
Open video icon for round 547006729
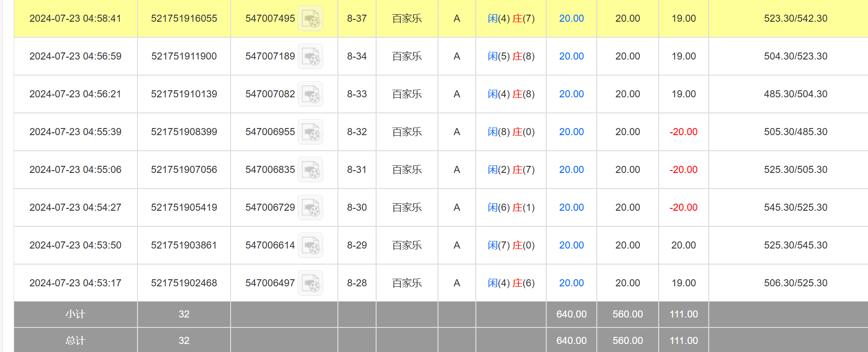tap(310, 208)
